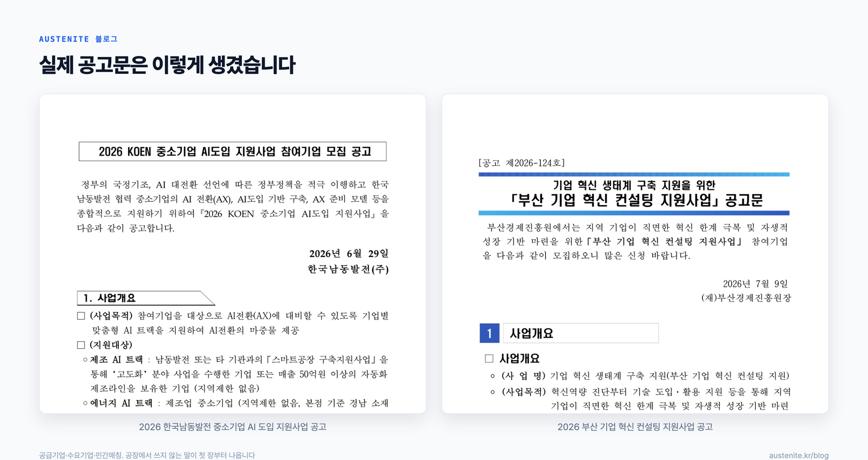
Task: Click the notice number [공고 제2026-124호]
Action: (x=521, y=163)
